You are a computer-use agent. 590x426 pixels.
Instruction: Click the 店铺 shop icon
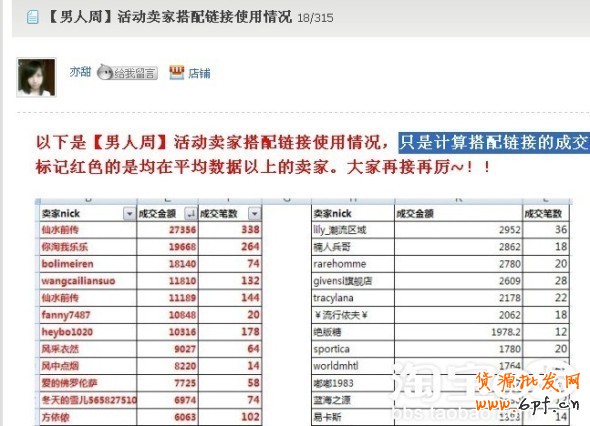coord(176,73)
